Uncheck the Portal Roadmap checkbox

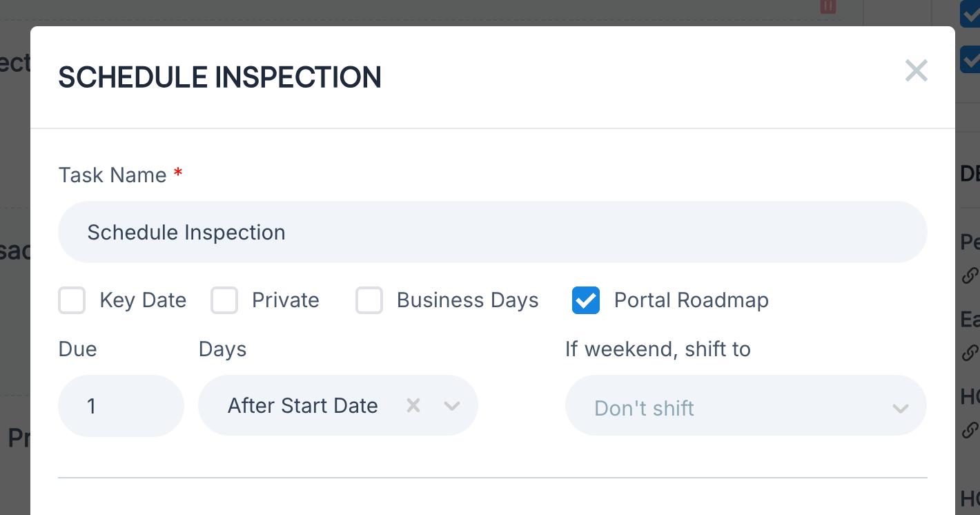coord(586,301)
